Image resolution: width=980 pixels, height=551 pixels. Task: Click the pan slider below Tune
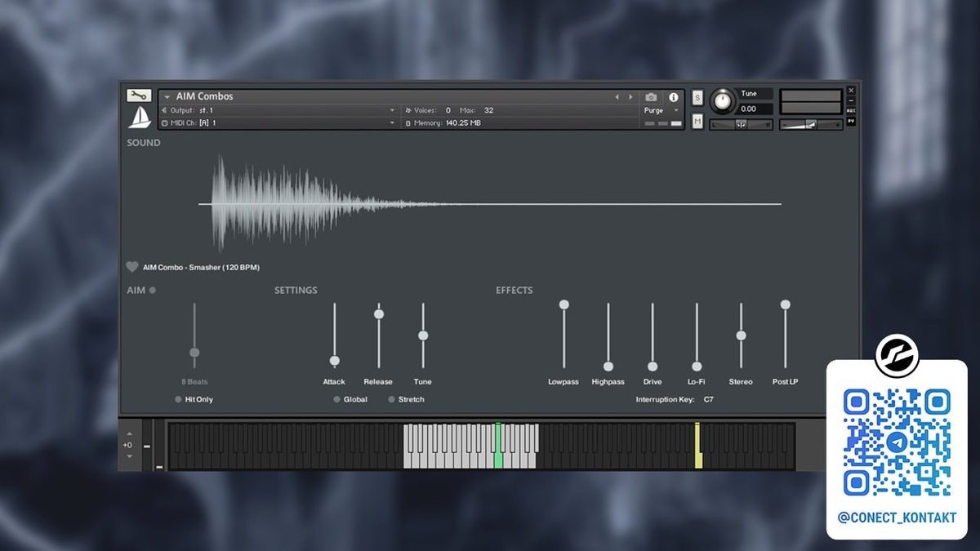(741, 124)
